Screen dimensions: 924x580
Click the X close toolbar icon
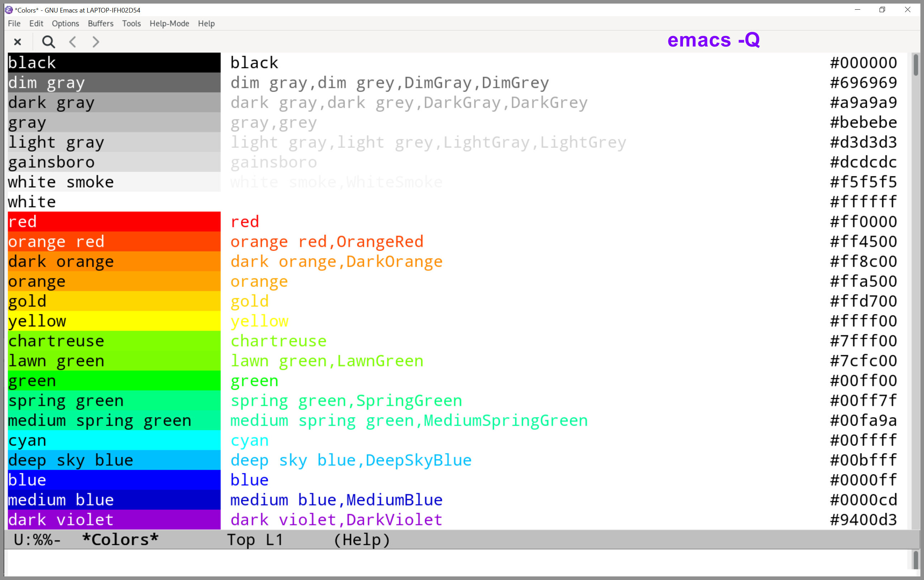click(x=17, y=42)
